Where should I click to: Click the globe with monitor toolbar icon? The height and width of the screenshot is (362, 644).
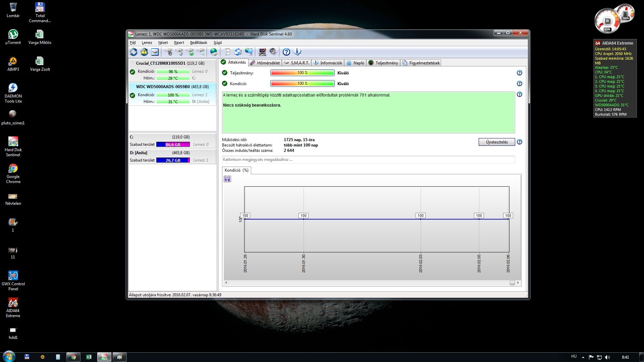tap(249, 52)
